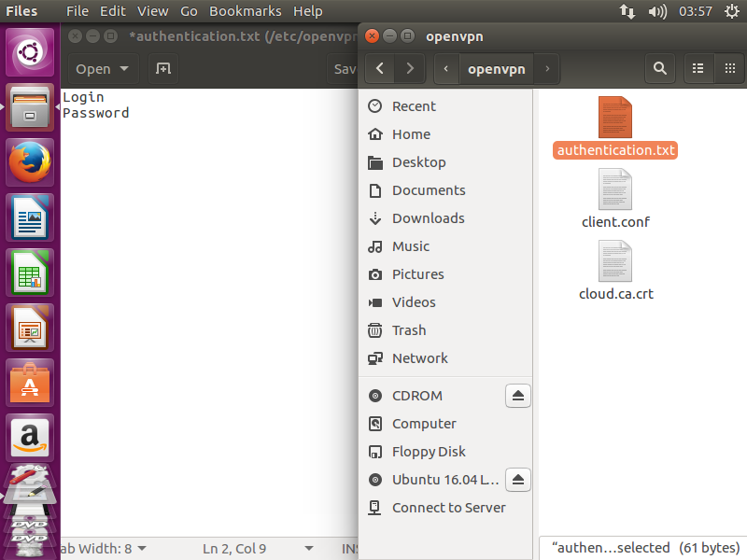Browse Network in sidebar
This screenshot has height=560, width=747.
coord(445,358)
